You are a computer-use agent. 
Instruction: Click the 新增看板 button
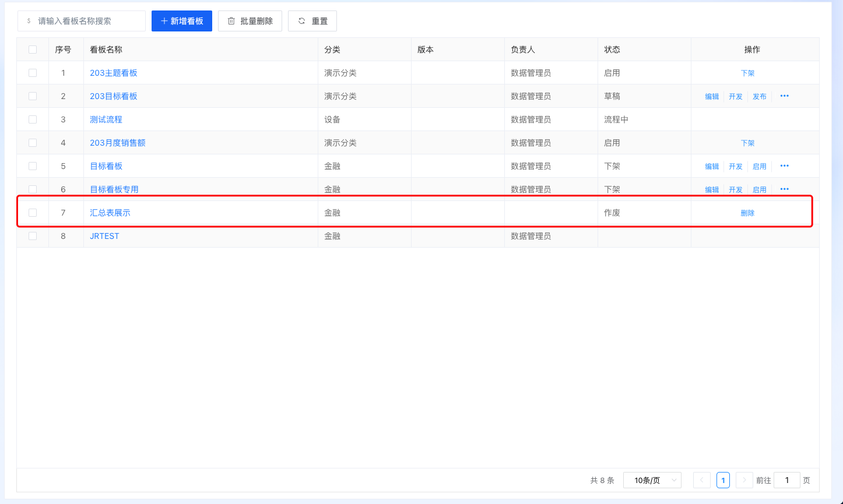tap(181, 21)
